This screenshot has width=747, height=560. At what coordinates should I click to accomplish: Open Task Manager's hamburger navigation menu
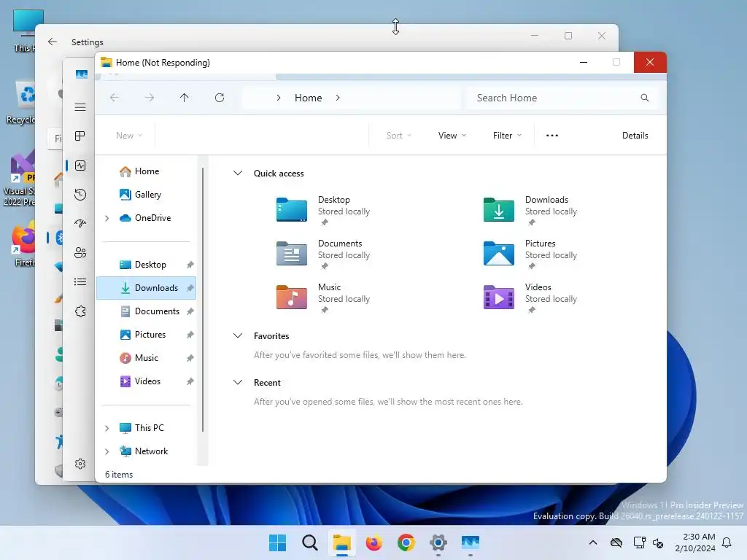click(80, 107)
